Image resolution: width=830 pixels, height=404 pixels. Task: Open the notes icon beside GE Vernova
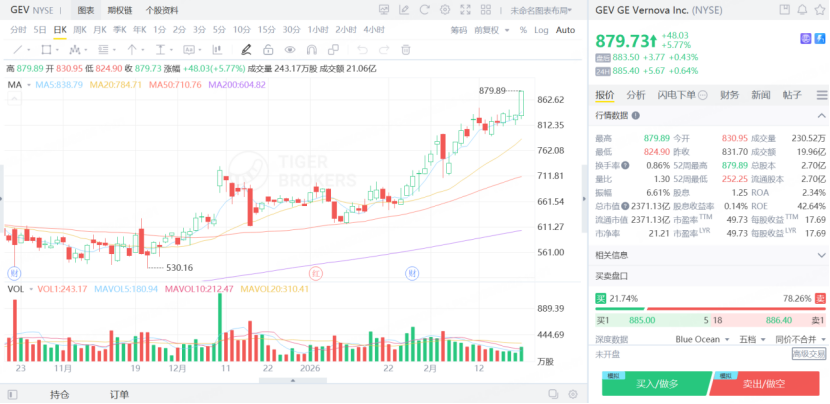785,10
